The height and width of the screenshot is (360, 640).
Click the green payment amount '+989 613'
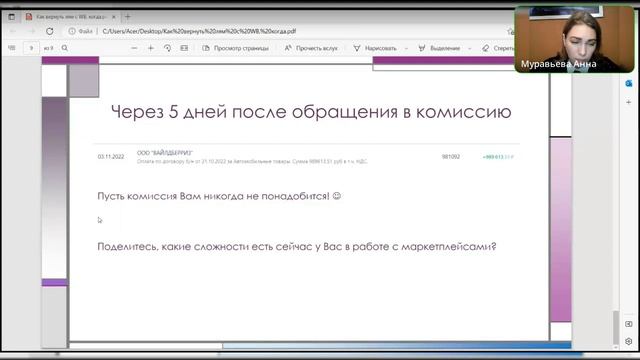tap(498, 157)
